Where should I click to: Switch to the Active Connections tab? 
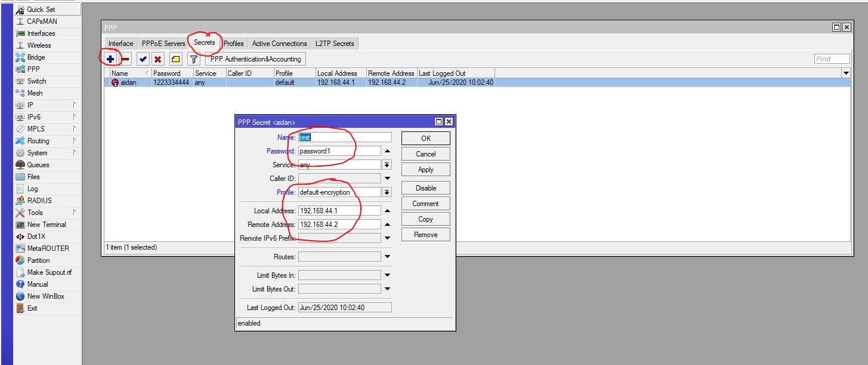click(x=280, y=44)
